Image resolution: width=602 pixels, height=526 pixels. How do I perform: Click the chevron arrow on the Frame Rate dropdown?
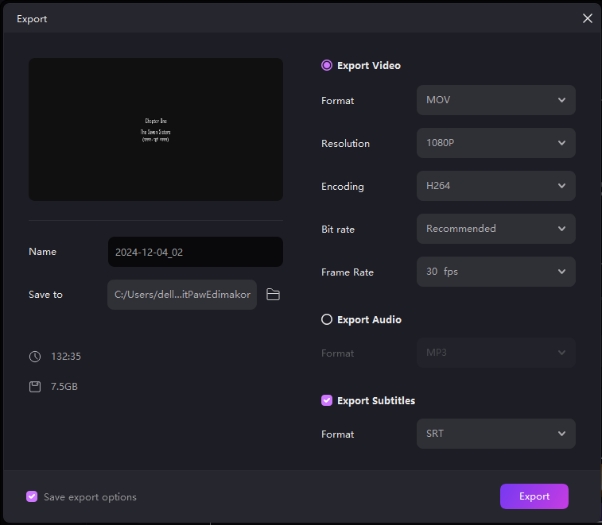tap(562, 272)
